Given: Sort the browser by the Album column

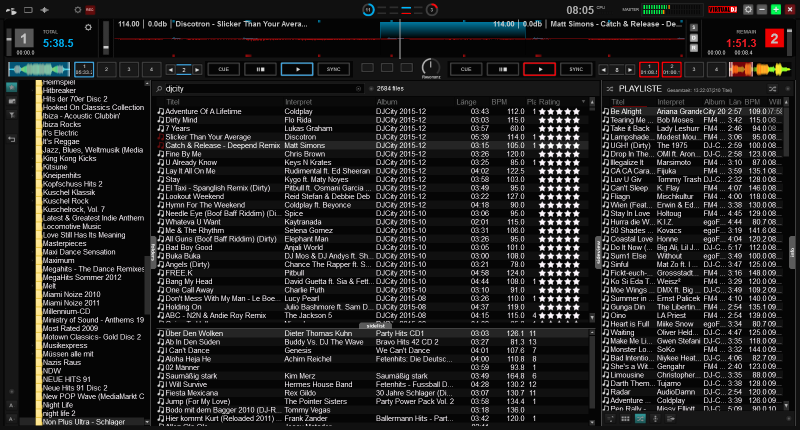Looking at the screenshot, I should pyautogui.click(x=387, y=102).
